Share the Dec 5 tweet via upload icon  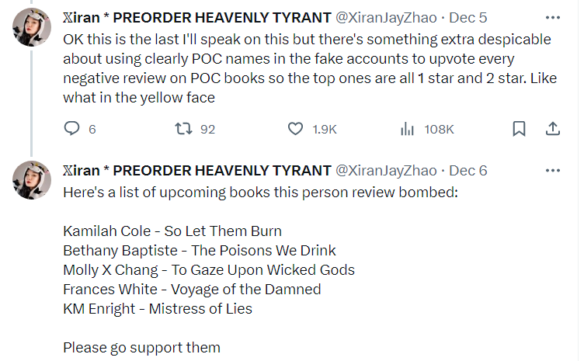click(x=553, y=129)
